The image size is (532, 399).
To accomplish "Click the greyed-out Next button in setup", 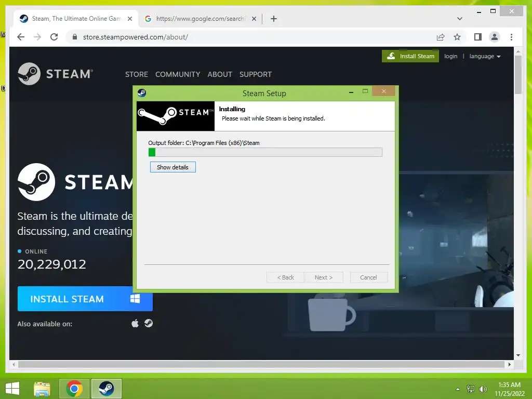I will (324, 277).
